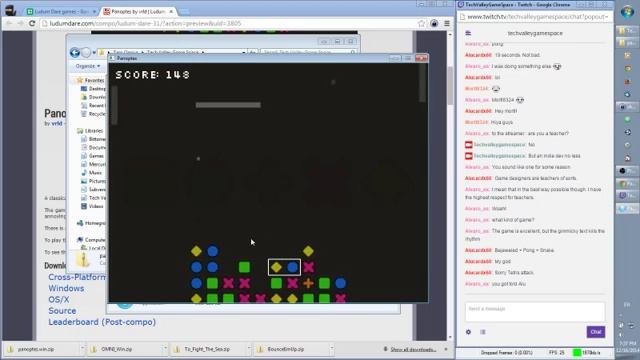Click the speaker volume icon in system tray
This screenshot has width=640, height=360.
[621, 335]
